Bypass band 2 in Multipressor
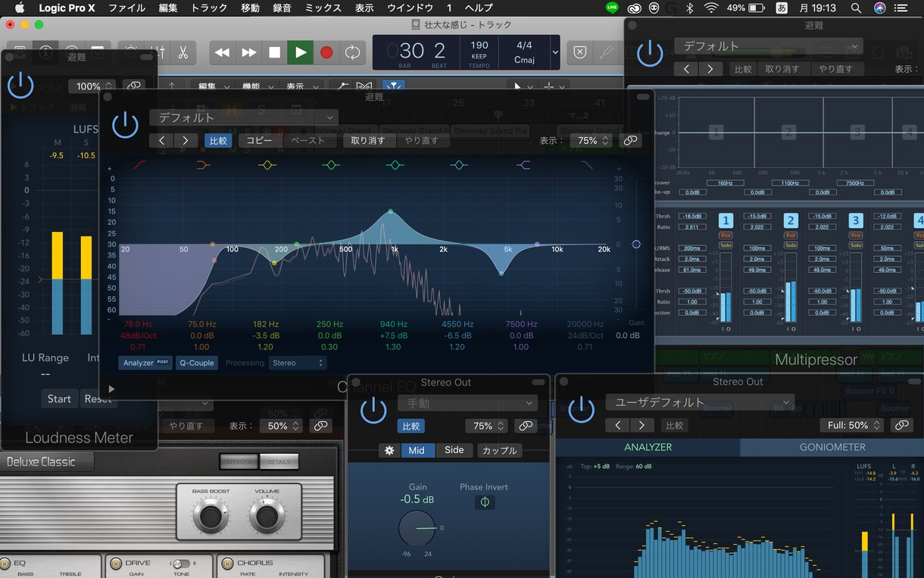 pos(791,236)
